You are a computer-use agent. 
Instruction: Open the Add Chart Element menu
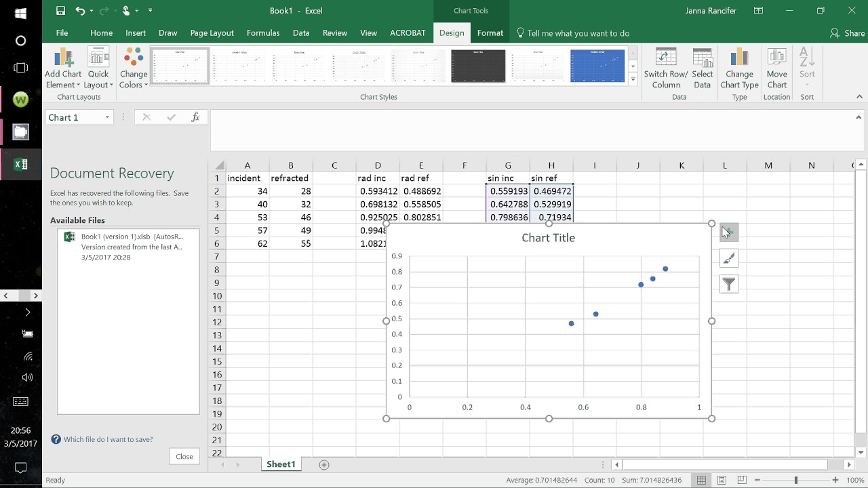63,68
